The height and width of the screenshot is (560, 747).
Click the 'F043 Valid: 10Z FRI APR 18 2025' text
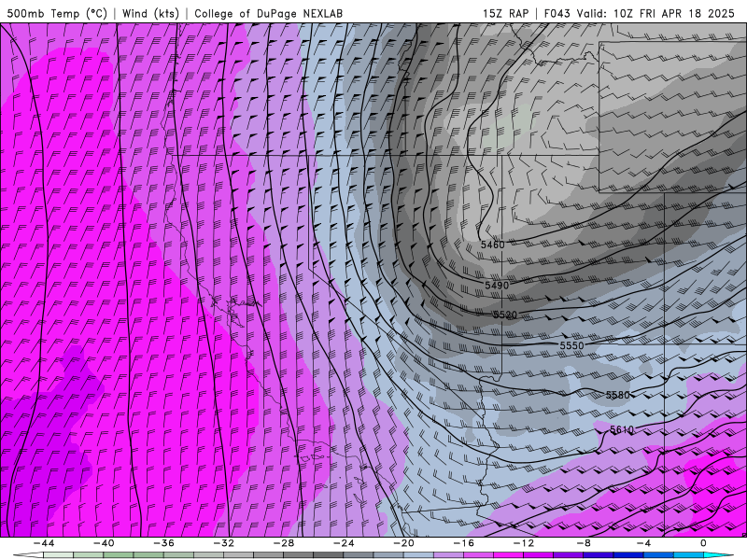coord(640,14)
